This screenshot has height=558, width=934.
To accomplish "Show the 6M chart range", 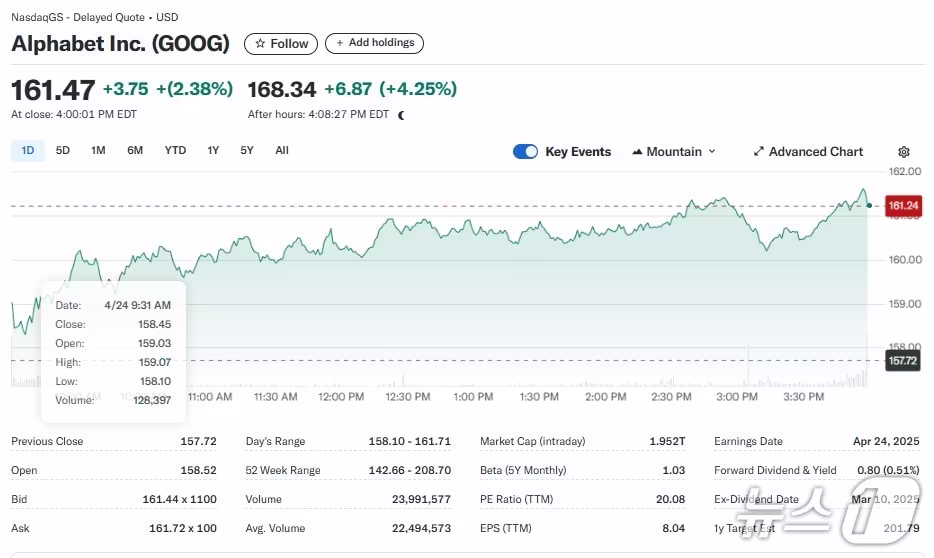I will click(x=135, y=151).
